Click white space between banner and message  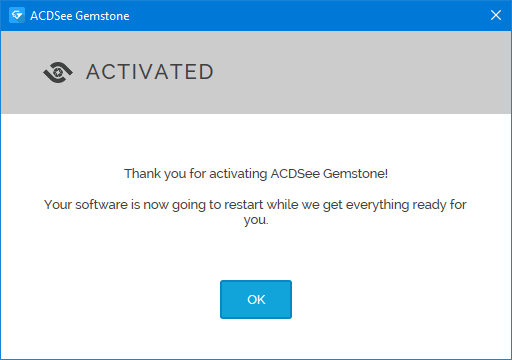[x=256, y=140]
